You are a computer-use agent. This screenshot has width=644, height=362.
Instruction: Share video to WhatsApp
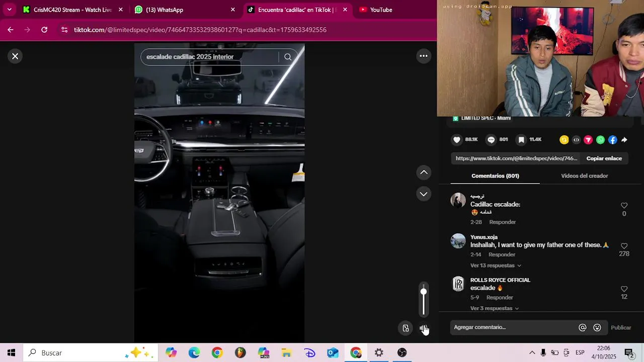coord(600,140)
